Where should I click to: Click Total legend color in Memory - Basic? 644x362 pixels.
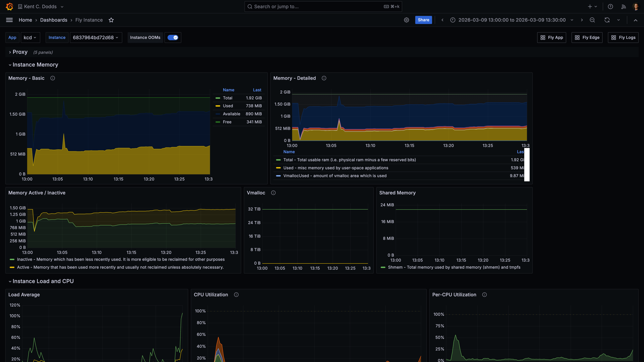[x=218, y=98]
